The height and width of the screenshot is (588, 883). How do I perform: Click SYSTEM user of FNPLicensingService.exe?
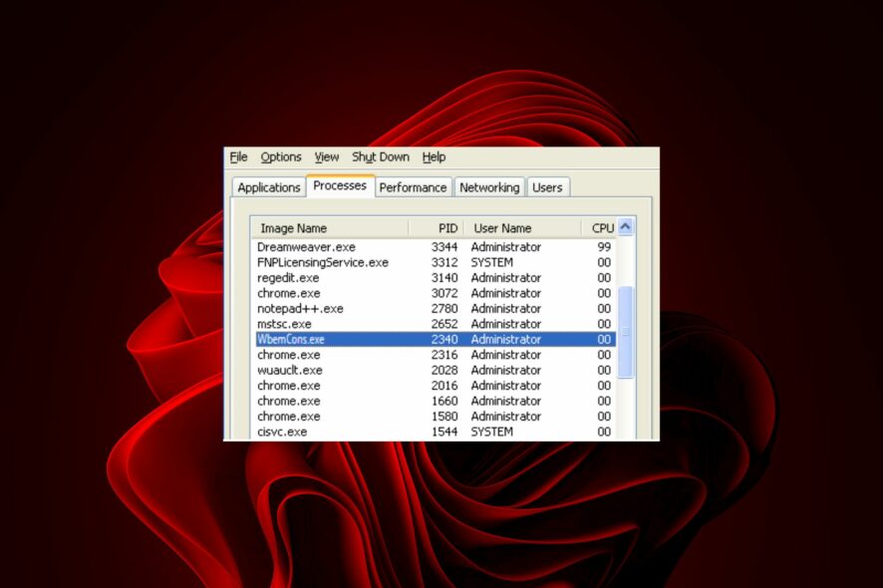pyautogui.click(x=491, y=262)
